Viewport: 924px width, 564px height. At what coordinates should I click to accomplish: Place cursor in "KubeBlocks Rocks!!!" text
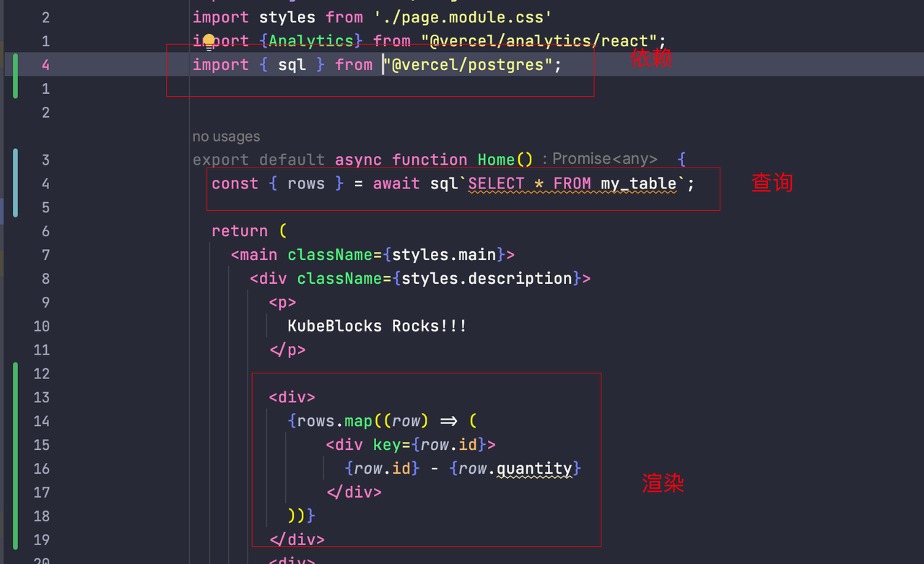point(377,326)
